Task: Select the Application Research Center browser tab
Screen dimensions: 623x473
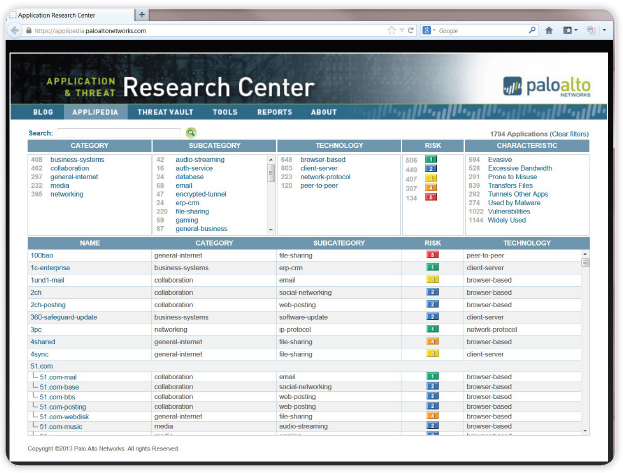Action: pos(72,16)
